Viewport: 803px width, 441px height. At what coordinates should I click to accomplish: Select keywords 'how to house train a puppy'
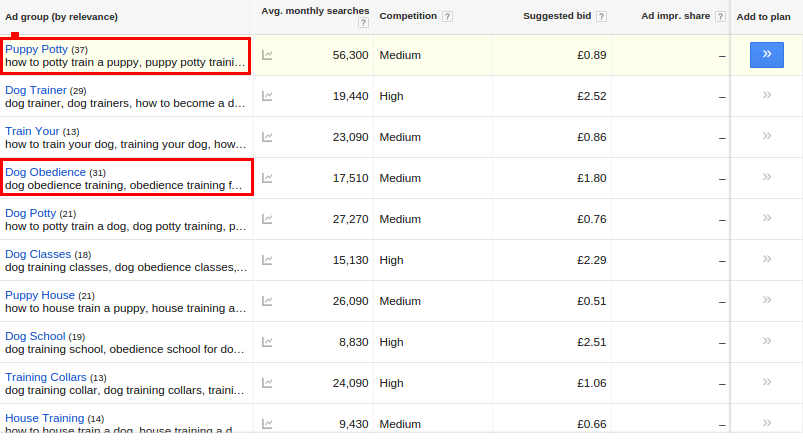pos(75,308)
